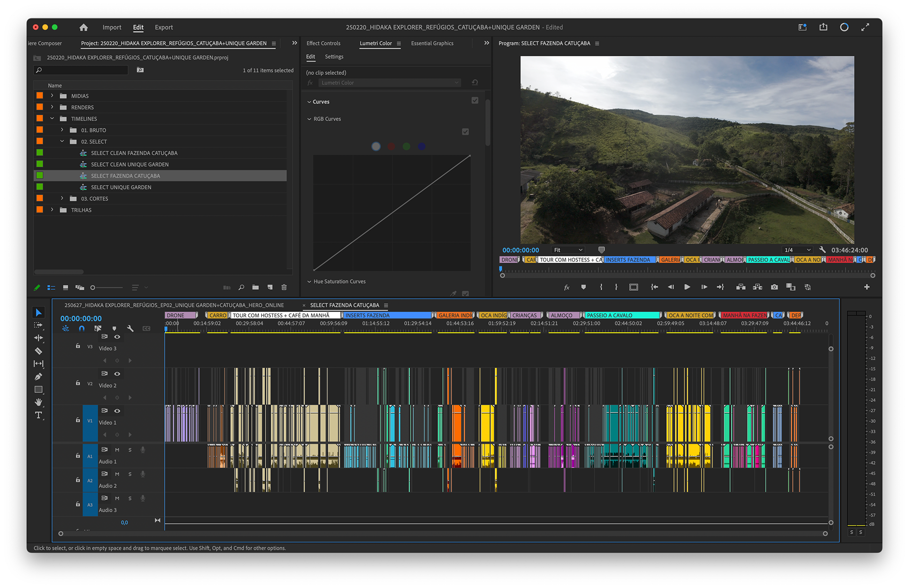Select the blue channel curve swatch
909x588 pixels.
click(x=421, y=146)
